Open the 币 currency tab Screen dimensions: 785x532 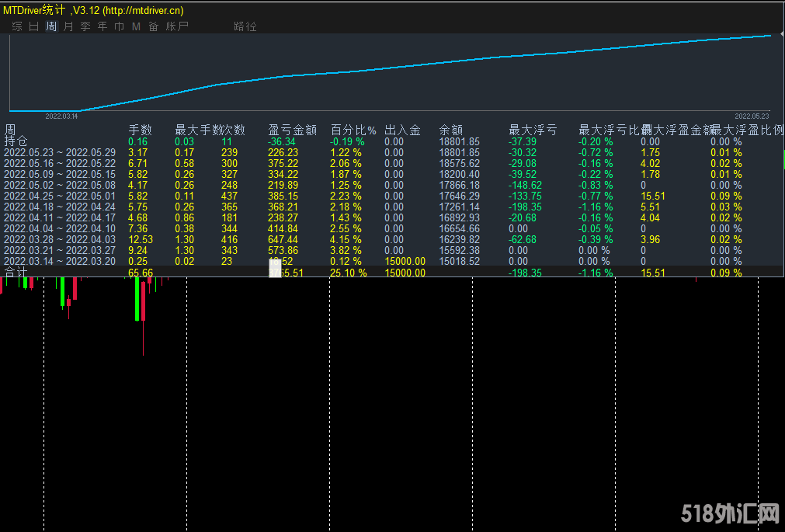119,26
